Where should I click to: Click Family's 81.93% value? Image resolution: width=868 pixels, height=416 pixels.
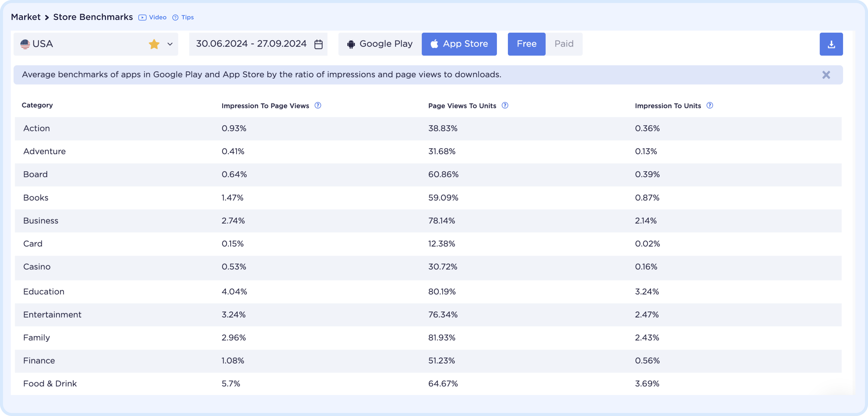(441, 338)
